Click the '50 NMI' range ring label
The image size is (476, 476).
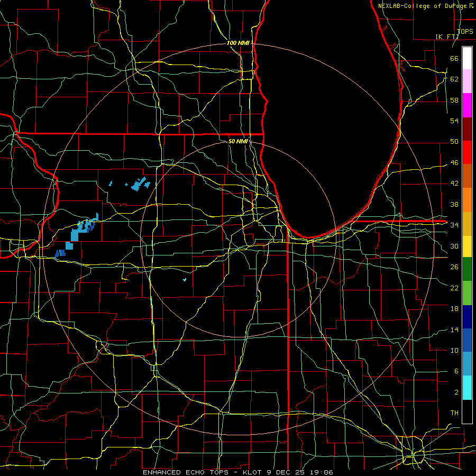point(238,141)
